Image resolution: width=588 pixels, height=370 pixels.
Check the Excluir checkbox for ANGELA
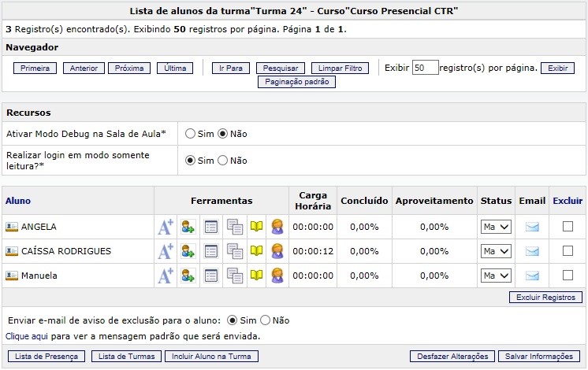pos(568,227)
